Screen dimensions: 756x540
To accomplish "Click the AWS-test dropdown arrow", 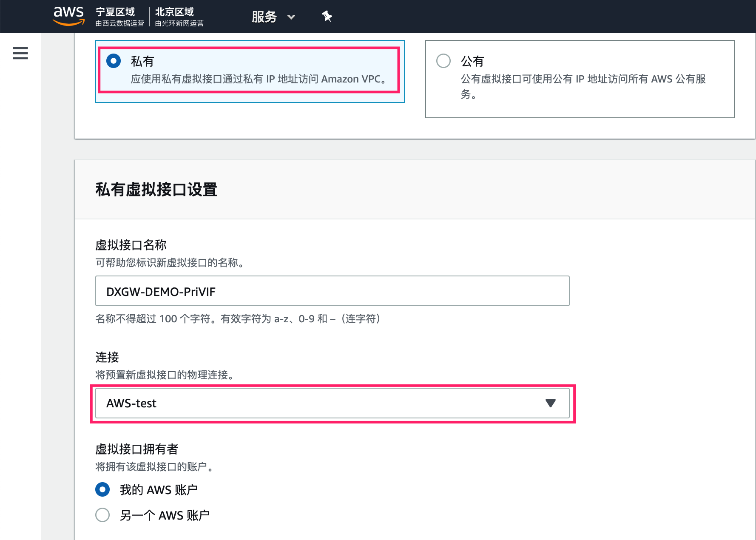I will 551,403.
